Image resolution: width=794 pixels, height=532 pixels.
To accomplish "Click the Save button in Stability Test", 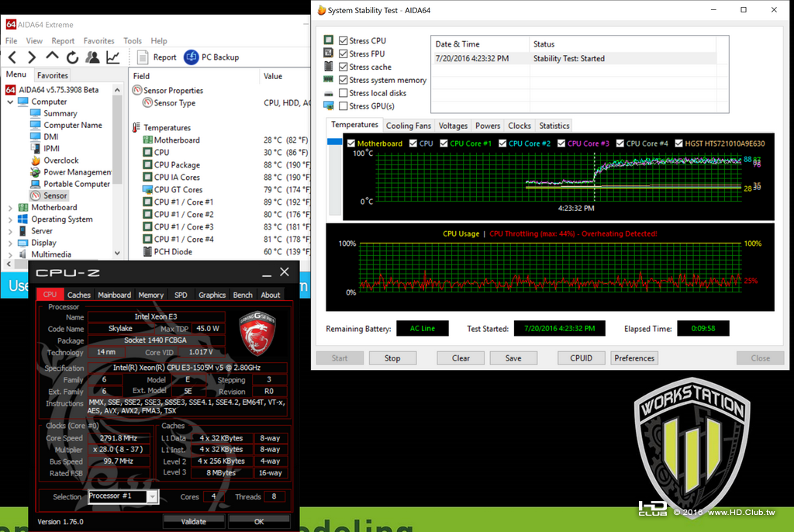I will [513, 358].
